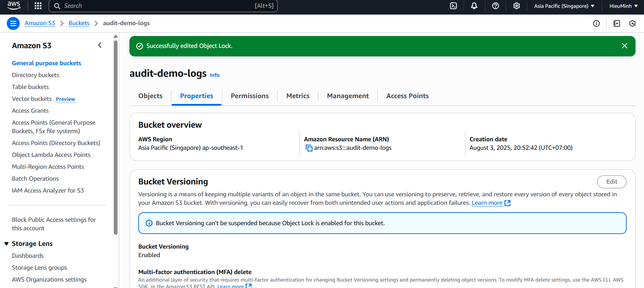Open Object Lambda Access Points
Viewport: 644px width, 288px height.
click(x=51, y=155)
